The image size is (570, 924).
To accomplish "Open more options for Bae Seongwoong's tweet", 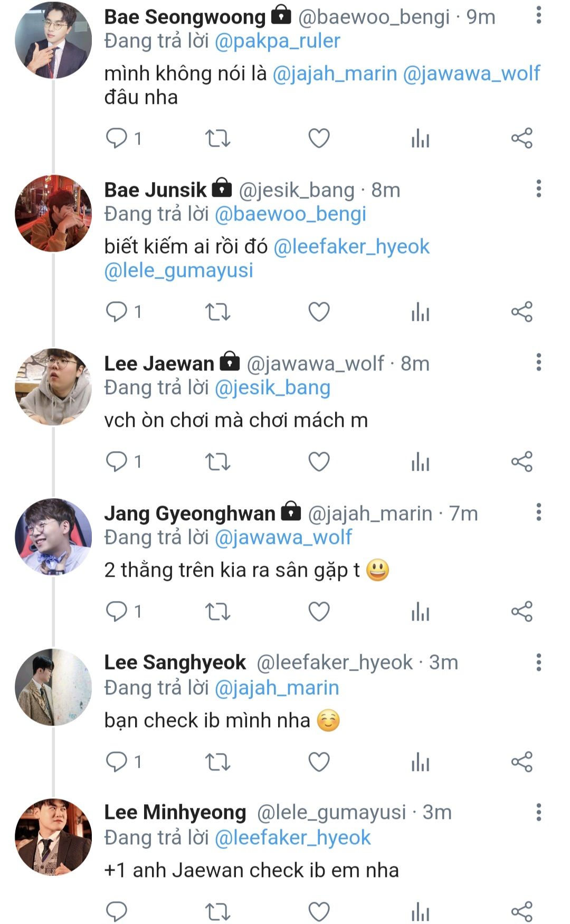I will tap(538, 15).
